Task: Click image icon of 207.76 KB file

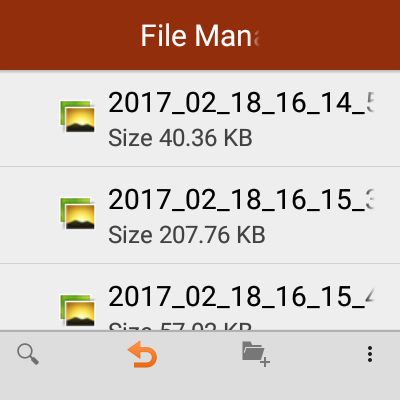Action: coord(77,213)
